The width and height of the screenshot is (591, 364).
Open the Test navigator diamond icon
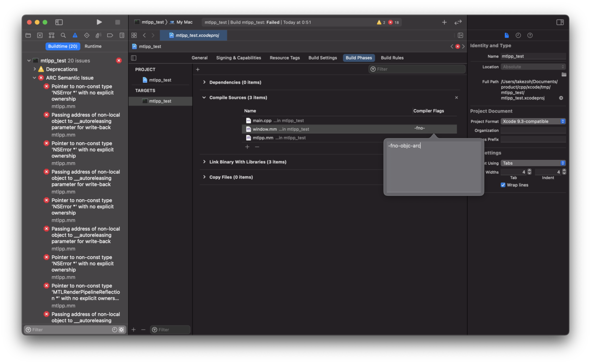tap(87, 35)
